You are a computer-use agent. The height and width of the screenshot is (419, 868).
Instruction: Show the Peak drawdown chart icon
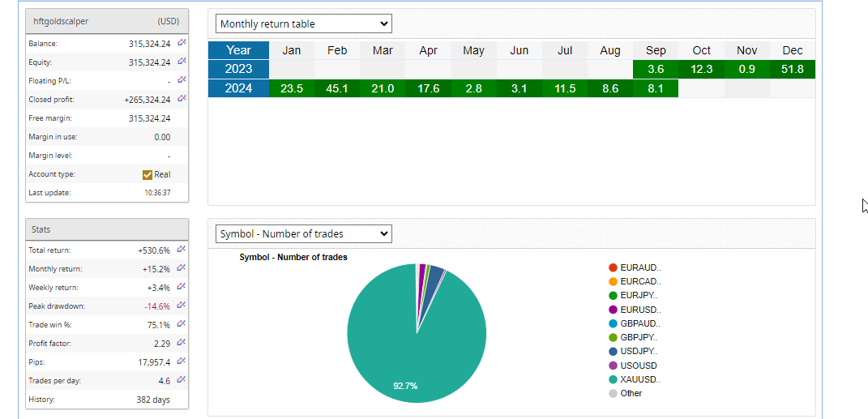point(182,306)
